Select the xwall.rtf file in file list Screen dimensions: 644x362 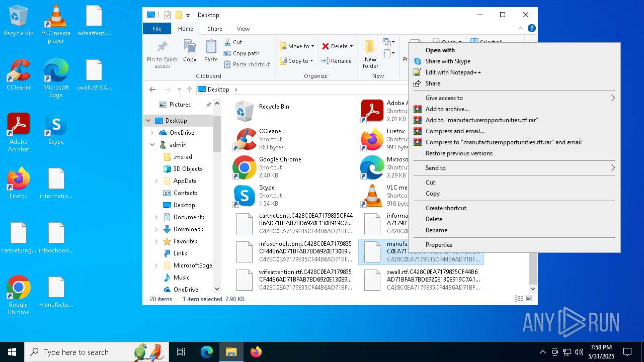pos(422,280)
